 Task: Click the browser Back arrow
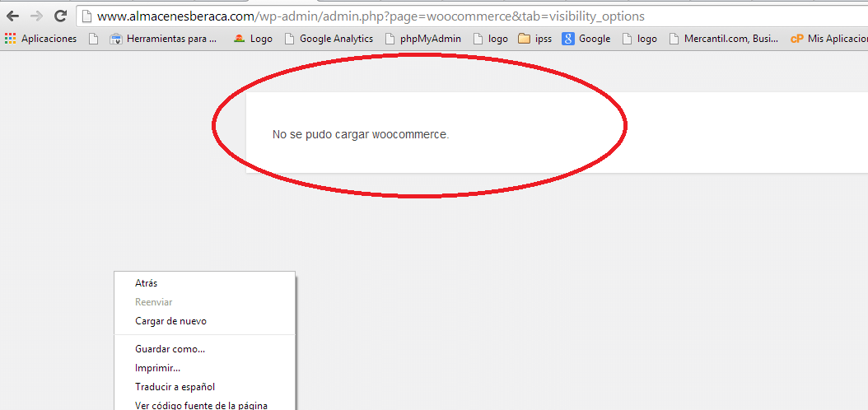[12, 16]
